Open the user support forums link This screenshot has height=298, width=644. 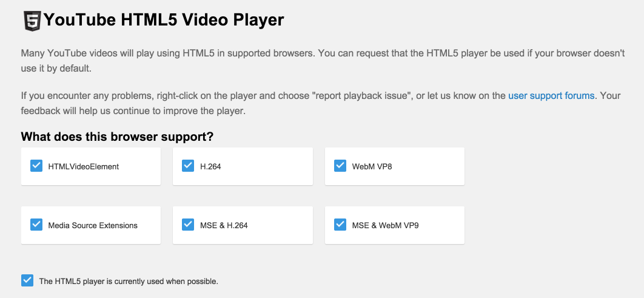[x=552, y=95]
